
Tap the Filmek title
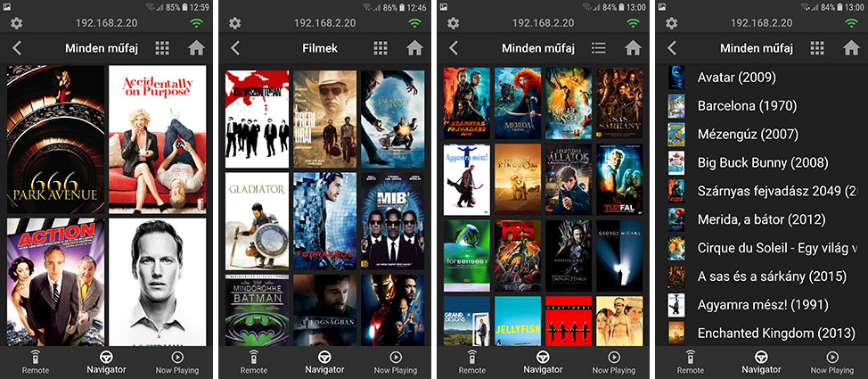[x=320, y=48]
